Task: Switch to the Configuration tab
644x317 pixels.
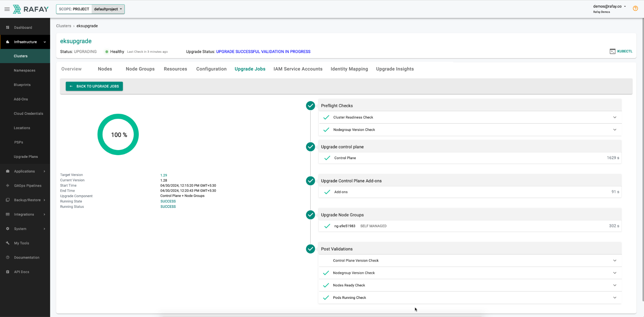Action: (211, 69)
